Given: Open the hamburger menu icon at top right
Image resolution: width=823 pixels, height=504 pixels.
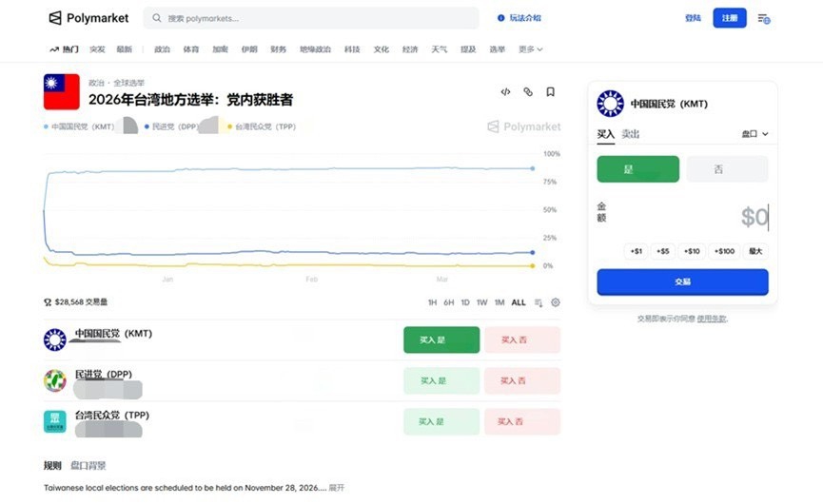Looking at the screenshot, I should 763,18.
